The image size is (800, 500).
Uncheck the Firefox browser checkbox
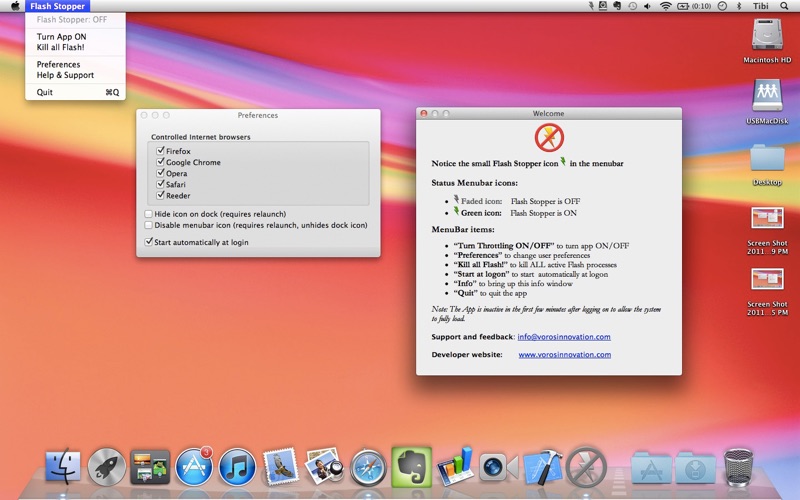point(160,151)
